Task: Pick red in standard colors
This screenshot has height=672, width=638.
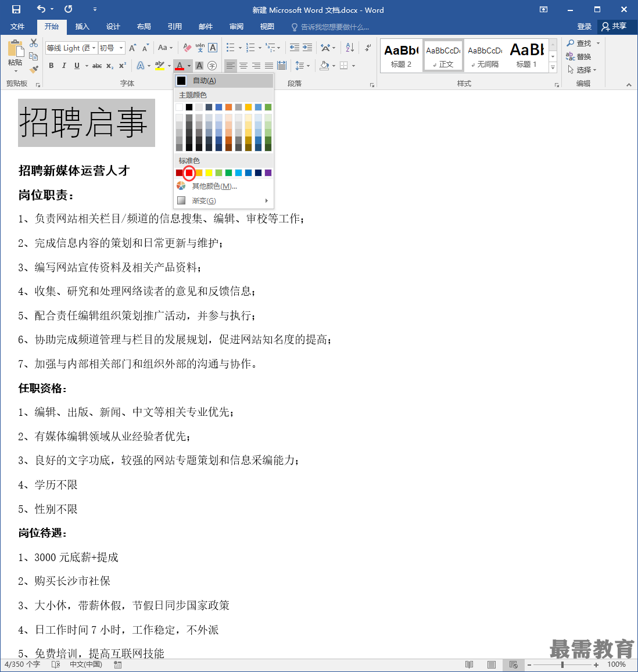Action: (x=189, y=173)
